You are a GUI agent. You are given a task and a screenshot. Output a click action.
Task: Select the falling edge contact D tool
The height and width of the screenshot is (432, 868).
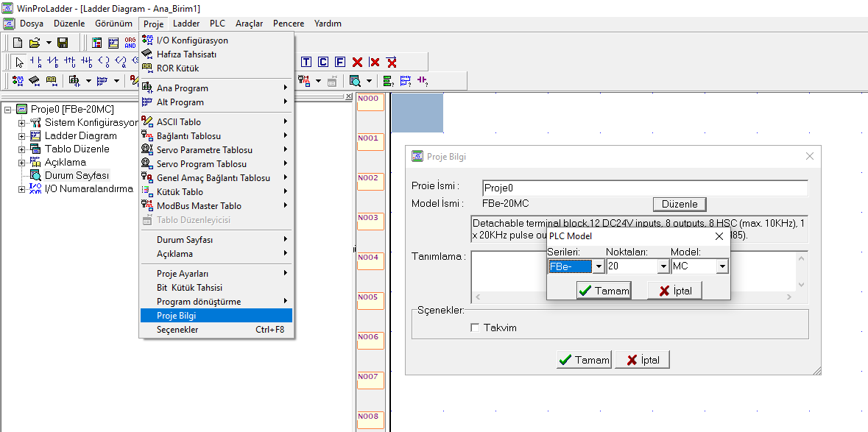(x=87, y=62)
